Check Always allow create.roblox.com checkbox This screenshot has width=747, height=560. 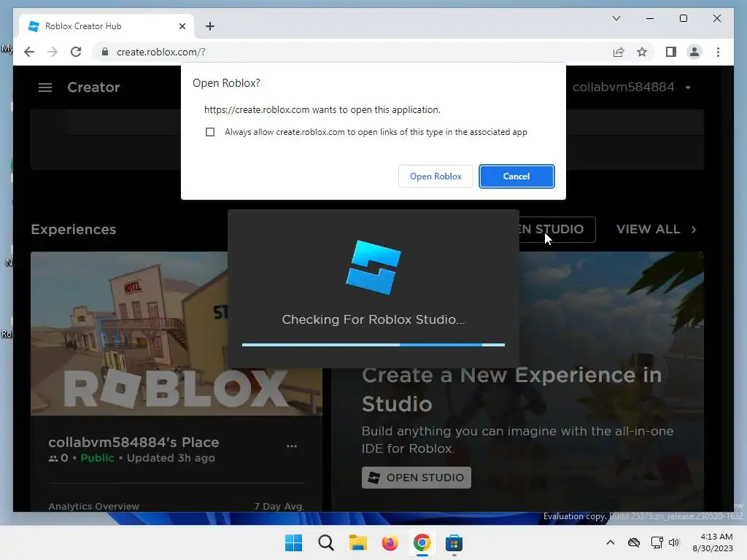point(210,132)
